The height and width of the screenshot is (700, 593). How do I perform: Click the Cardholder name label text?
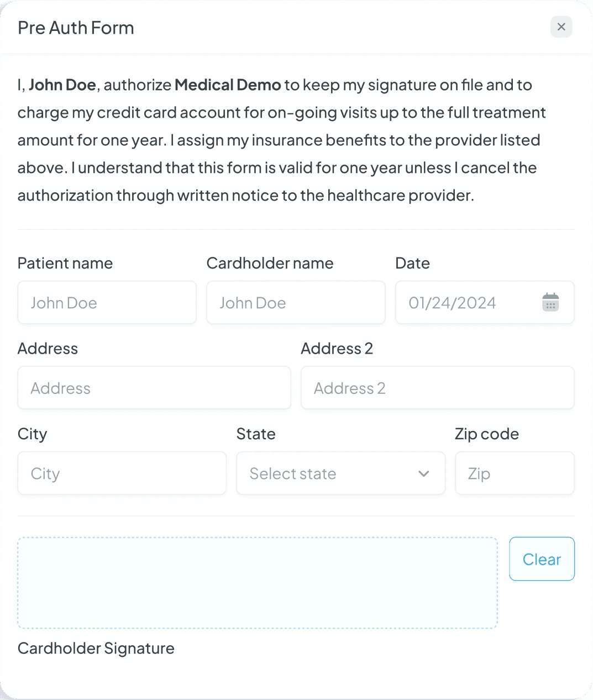[270, 264]
